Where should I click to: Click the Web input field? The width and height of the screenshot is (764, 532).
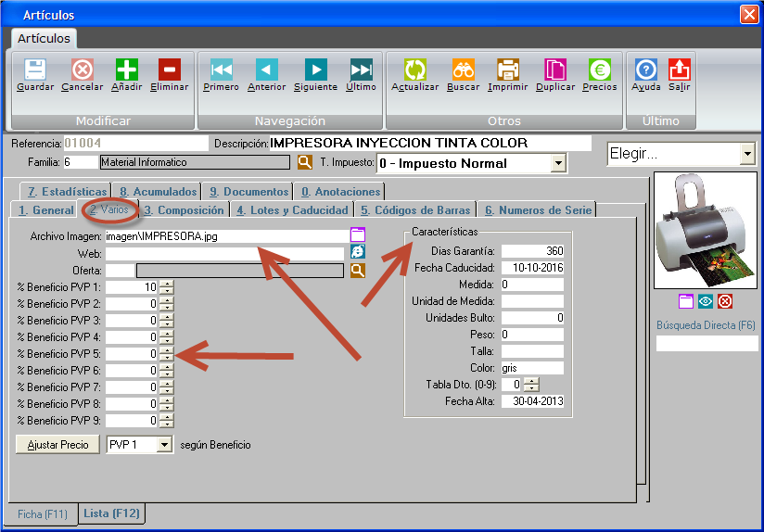click(x=224, y=254)
